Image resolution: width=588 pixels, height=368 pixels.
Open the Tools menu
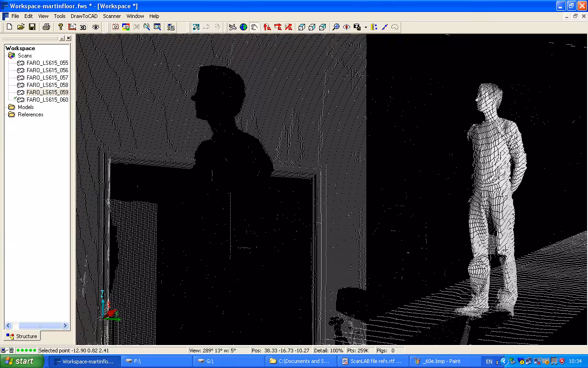(x=60, y=16)
